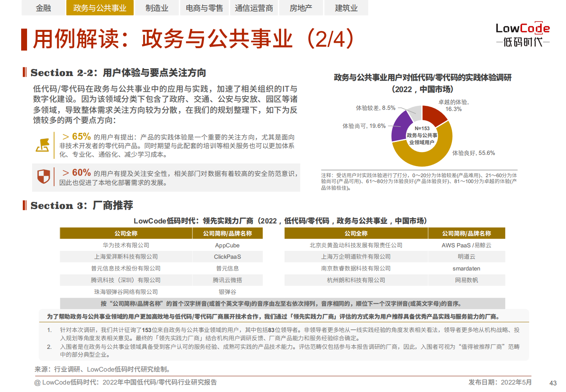The height and width of the screenshot is (392, 566).
Task: Click left table 公司简称/品牌名称 header
Action: [x=227, y=233]
